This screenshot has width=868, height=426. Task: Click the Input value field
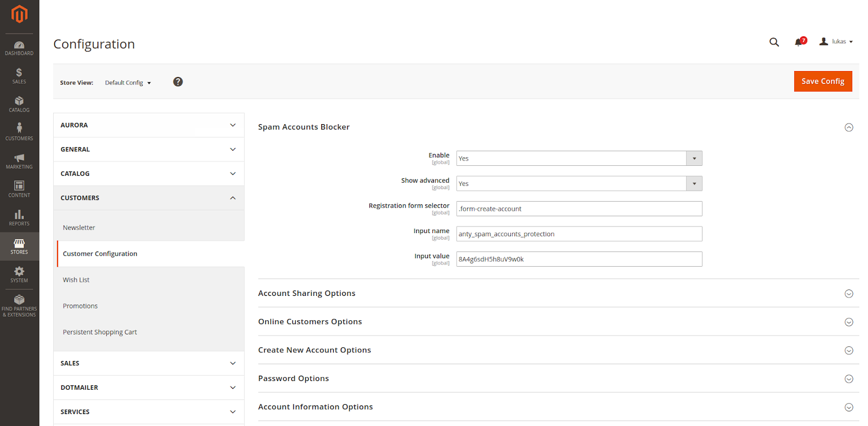(579, 259)
